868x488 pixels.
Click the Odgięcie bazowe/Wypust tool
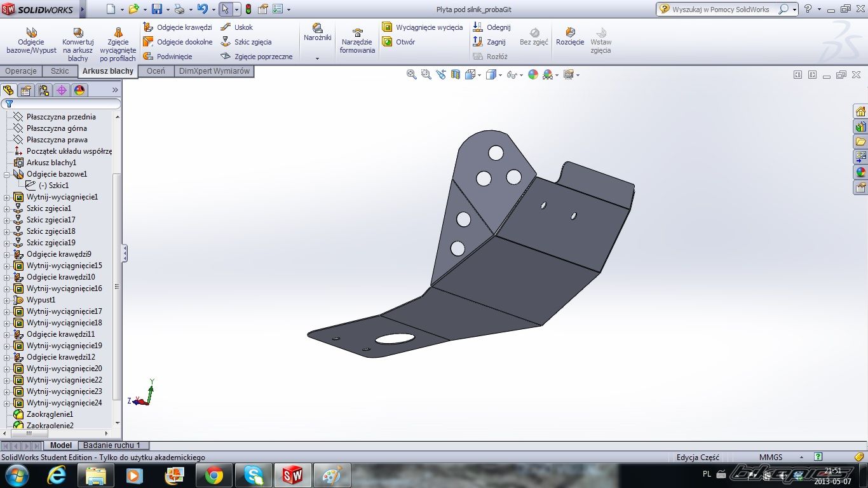click(x=31, y=41)
